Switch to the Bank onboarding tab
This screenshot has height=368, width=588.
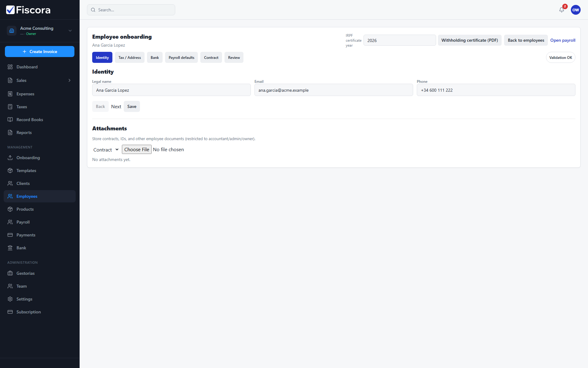155,57
